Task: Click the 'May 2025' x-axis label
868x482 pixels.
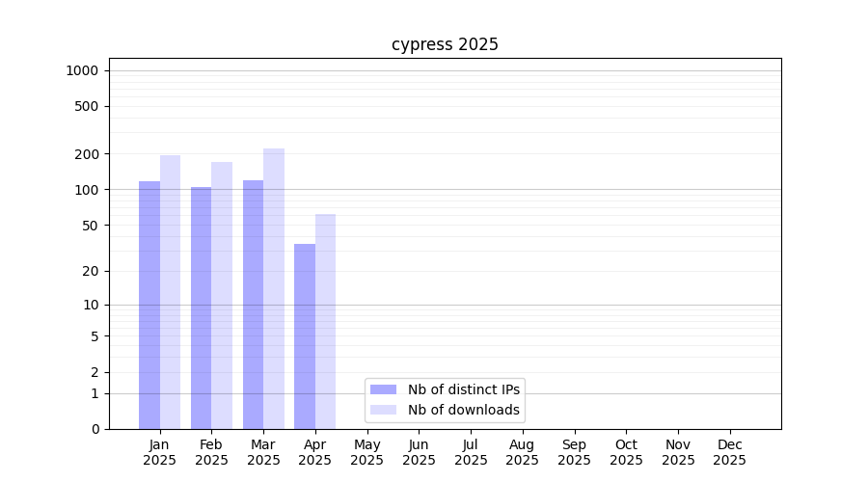Action: click(x=366, y=452)
